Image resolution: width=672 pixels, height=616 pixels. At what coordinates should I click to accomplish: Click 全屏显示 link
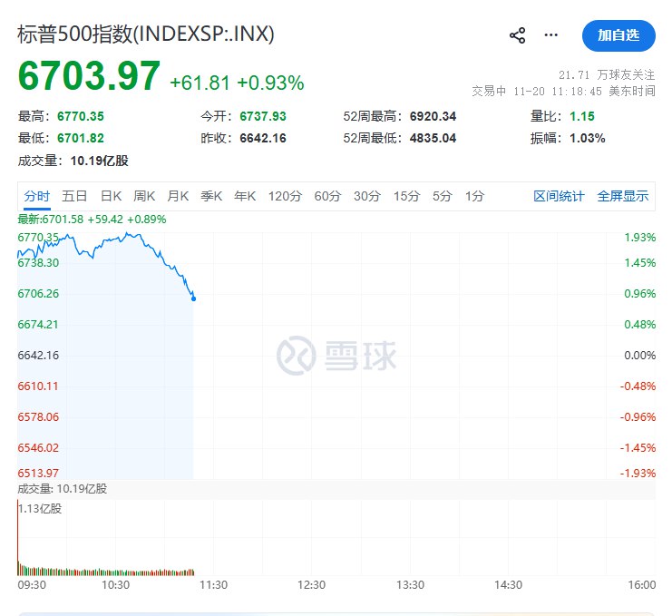[623, 196]
